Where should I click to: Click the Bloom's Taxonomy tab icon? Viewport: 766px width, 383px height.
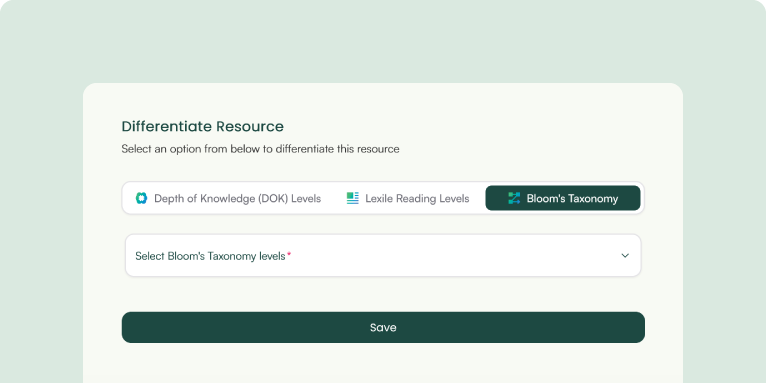coord(514,198)
